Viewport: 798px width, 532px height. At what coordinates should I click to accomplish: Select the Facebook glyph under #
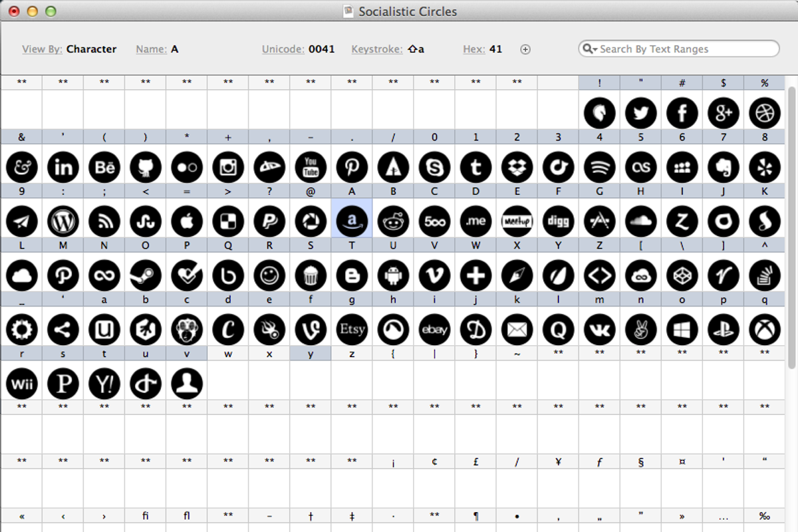[x=682, y=113]
